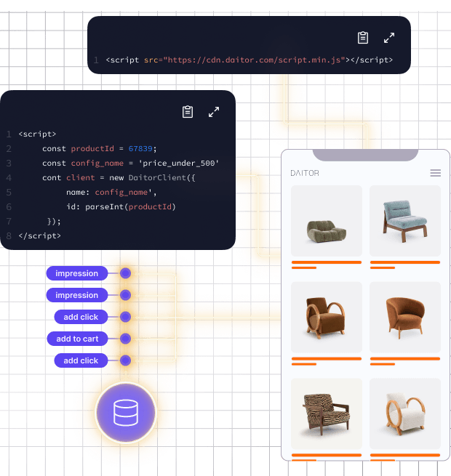Copy the CDN script snippet with the clipboard icon
This screenshot has height=476, width=451.
point(363,38)
